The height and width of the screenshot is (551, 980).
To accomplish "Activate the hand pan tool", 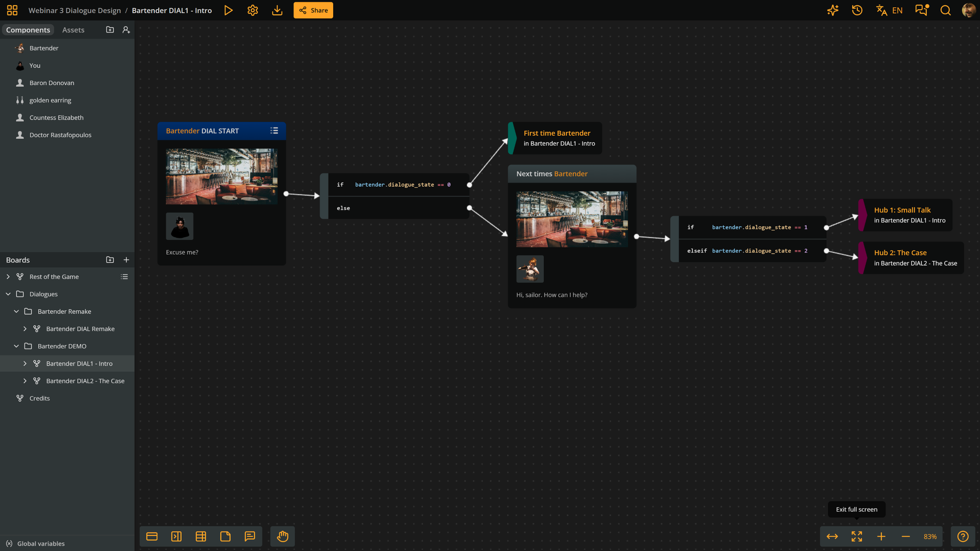I will (x=283, y=536).
